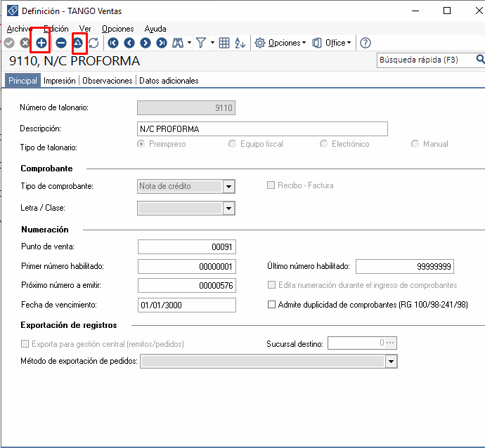
Task: Expand the binoculars search dropdown arrow
Action: [x=189, y=43]
